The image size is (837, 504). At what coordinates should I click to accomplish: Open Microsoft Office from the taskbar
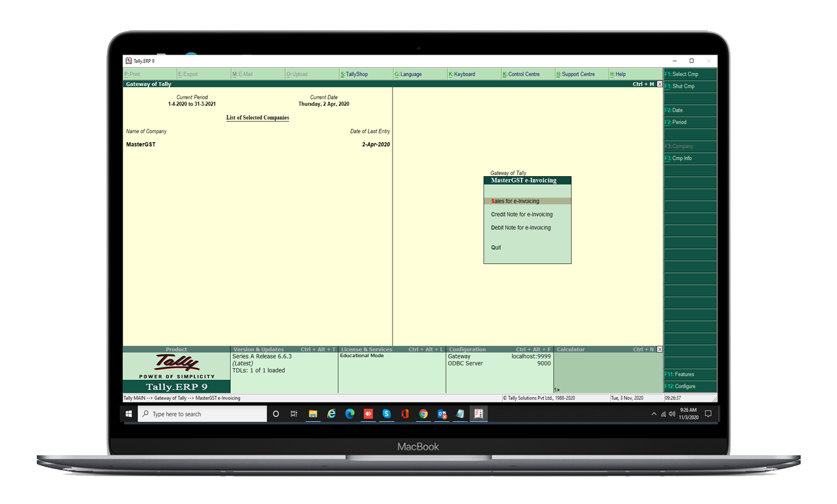405,414
